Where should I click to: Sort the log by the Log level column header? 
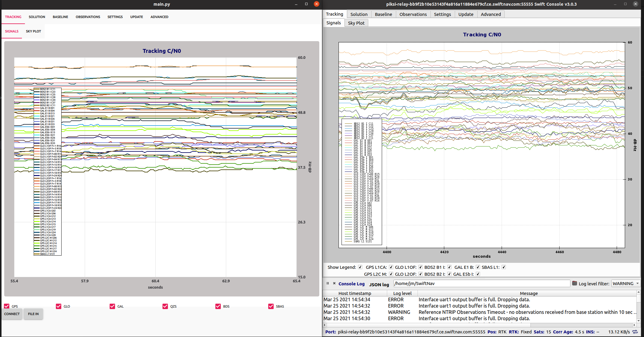pos(402,293)
